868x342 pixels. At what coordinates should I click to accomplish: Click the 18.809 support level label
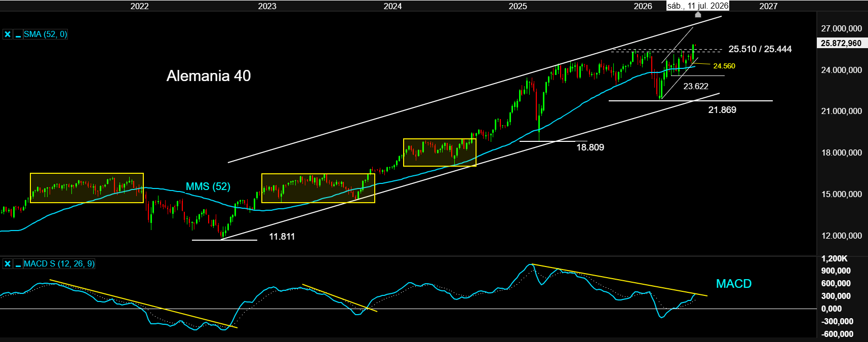pos(590,147)
